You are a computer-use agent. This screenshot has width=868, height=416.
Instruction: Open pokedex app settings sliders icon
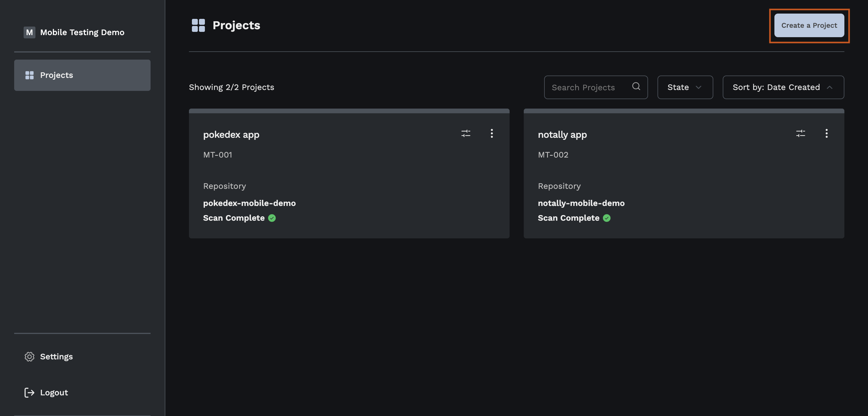coord(466,133)
